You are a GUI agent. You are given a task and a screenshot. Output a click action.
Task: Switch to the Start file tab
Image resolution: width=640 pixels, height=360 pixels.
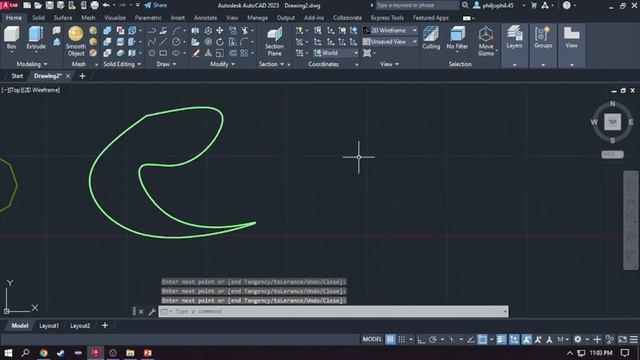[x=17, y=76]
